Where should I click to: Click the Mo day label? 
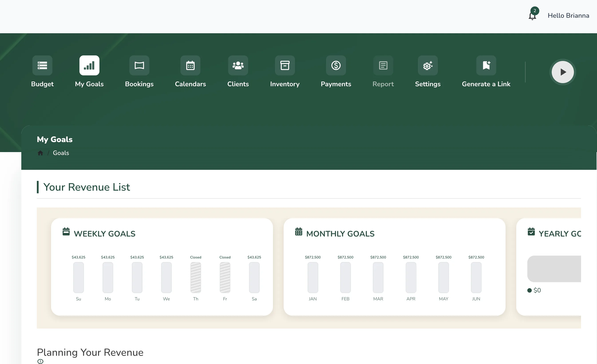click(108, 299)
